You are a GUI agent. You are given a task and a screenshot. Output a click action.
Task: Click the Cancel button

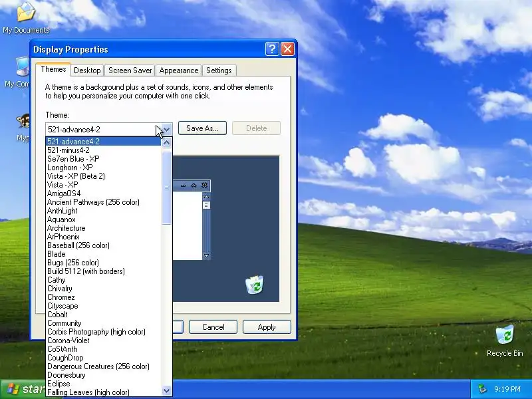[213, 327]
